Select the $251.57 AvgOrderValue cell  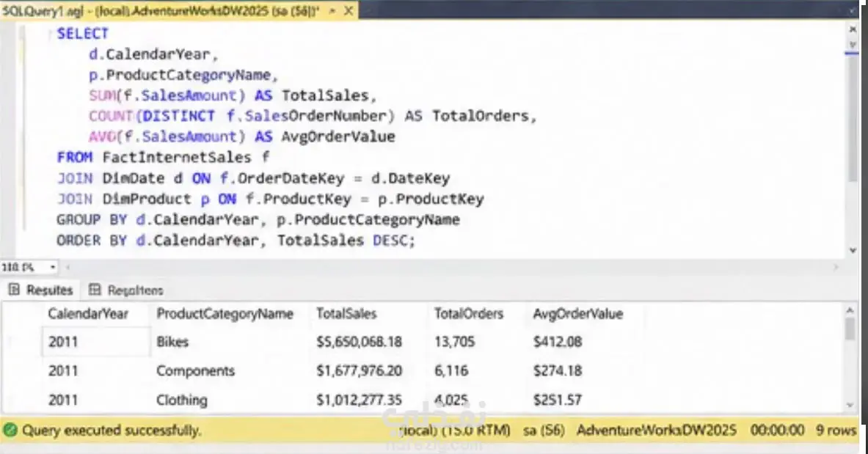coord(558,400)
